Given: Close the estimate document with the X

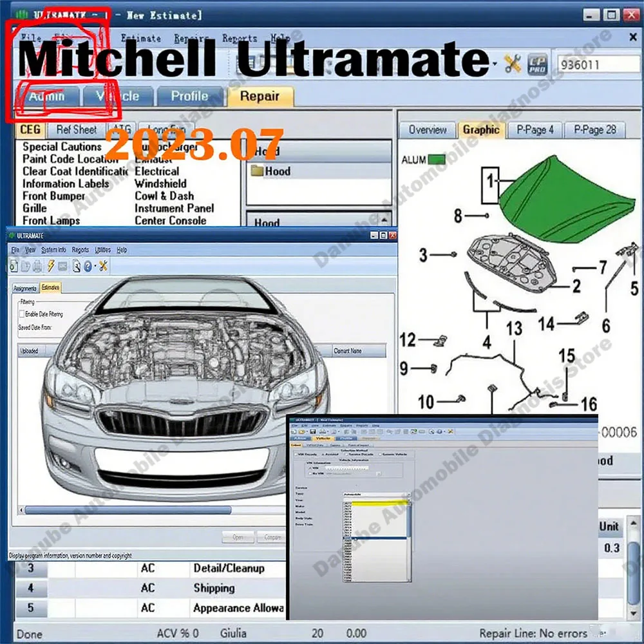Looking at the screenshot, I should (x=633, y=37).
